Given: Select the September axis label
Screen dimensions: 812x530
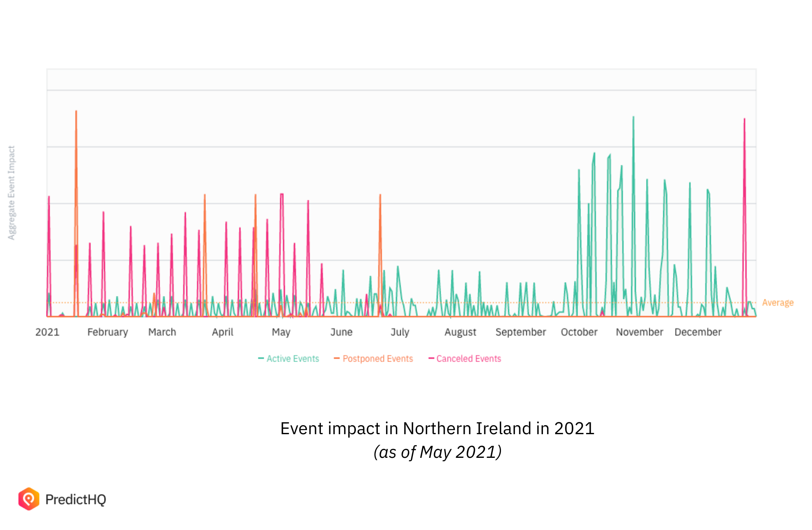Looking at the screenshot, I should pos(521,332).
